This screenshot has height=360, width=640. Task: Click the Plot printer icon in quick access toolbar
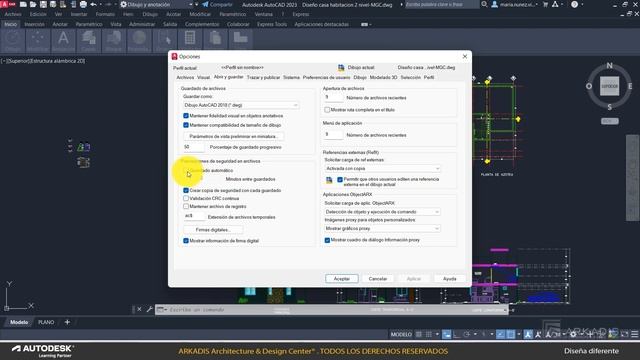[83, 4]
